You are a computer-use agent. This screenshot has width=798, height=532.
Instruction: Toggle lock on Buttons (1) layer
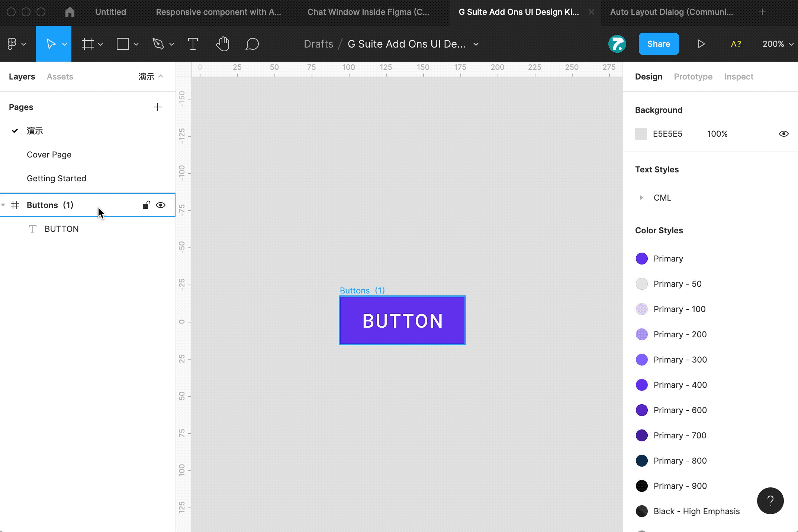146,205
